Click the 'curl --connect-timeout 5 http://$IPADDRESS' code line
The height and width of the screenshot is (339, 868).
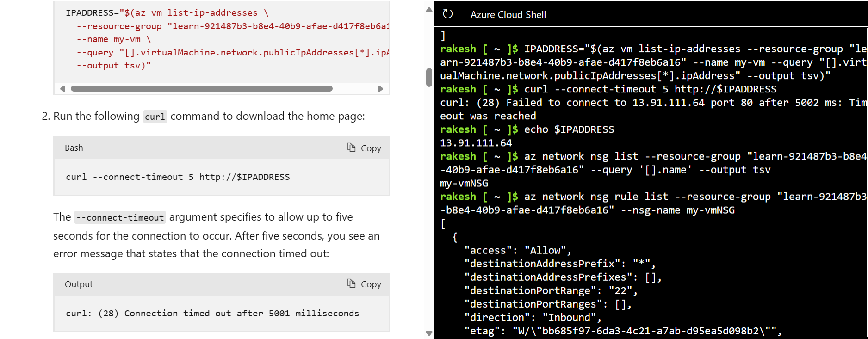click(178, 177)
